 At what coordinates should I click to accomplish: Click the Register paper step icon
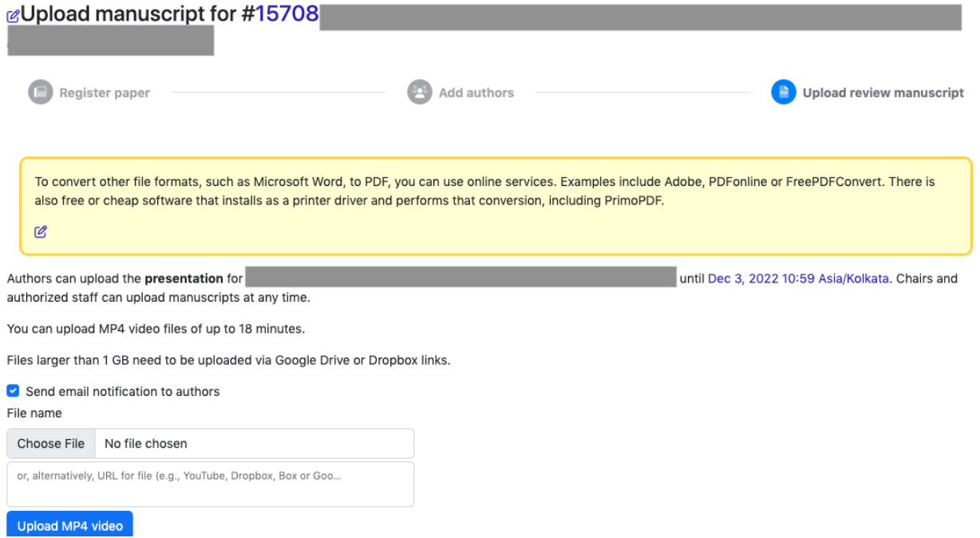click(x=40, y=93)
